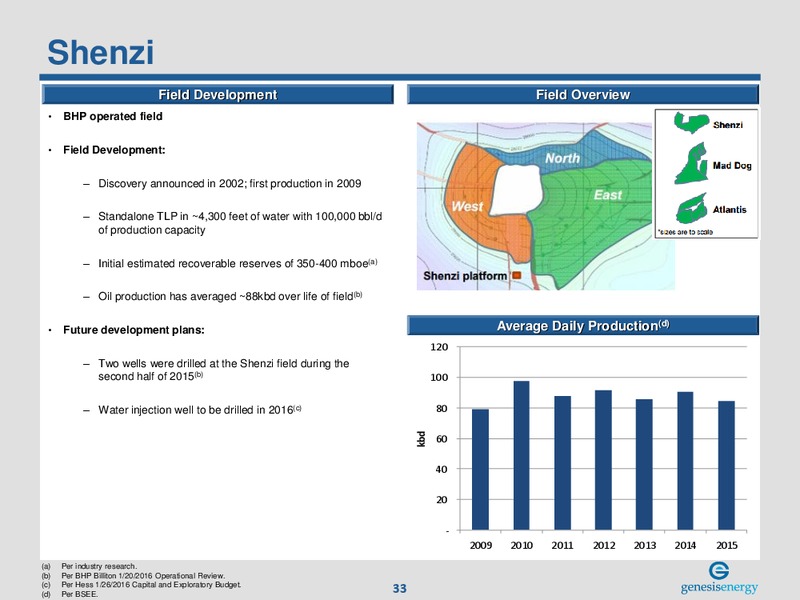Select the Field Development header bar
This screenshot has width=800, height=600.
click(217, 95)
